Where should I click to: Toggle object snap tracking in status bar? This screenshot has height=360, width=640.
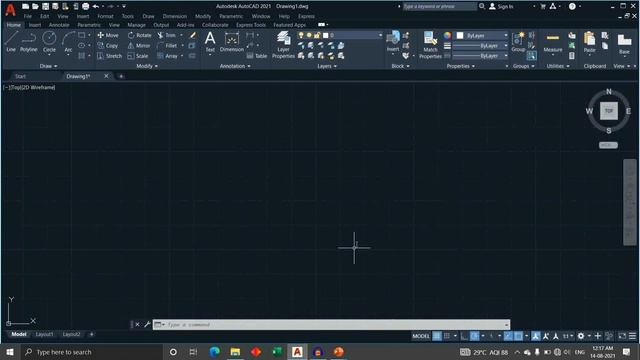click(x=508, y=336)
